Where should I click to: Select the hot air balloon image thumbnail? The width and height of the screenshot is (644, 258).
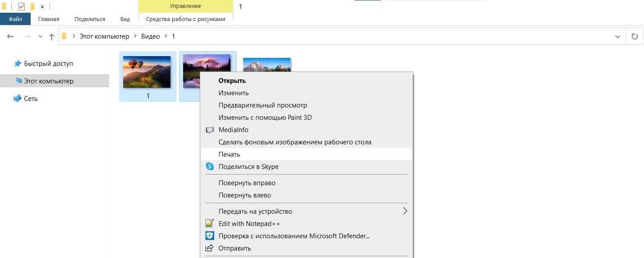pyautogui.click(x=147, y=72)
